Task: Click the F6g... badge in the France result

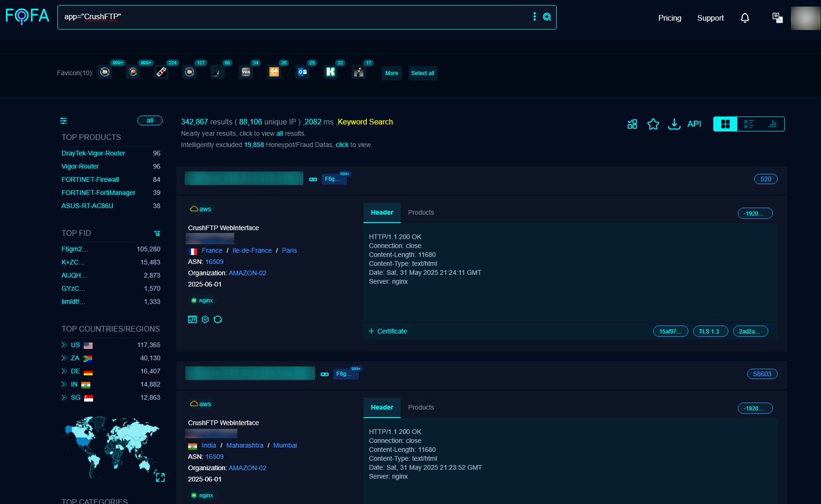Action: [334, 179]
